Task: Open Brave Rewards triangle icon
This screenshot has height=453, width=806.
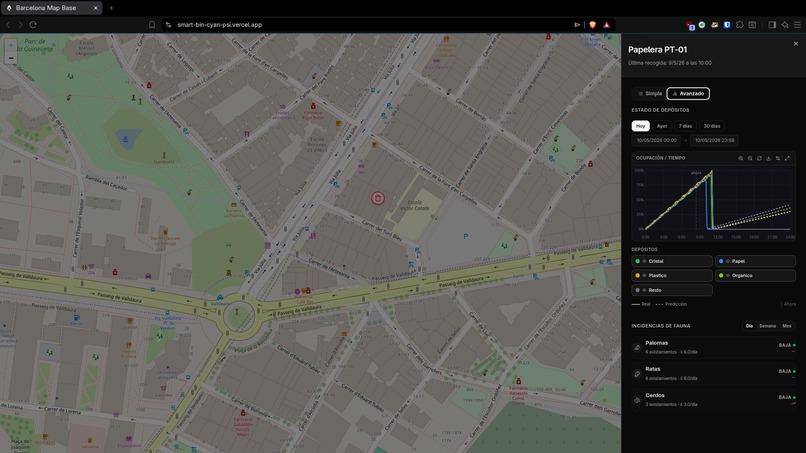Action: coord(607,25)
